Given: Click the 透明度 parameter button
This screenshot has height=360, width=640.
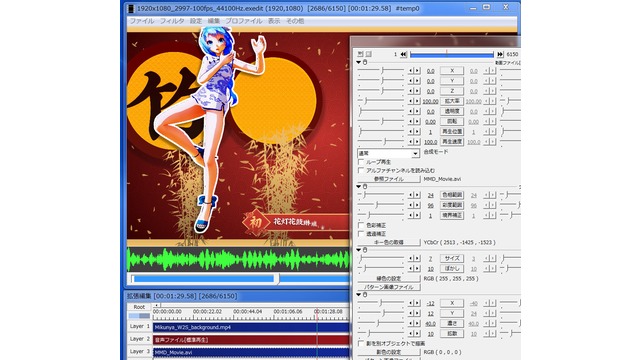Looking at the screenshot, I should tap(452, 111).
